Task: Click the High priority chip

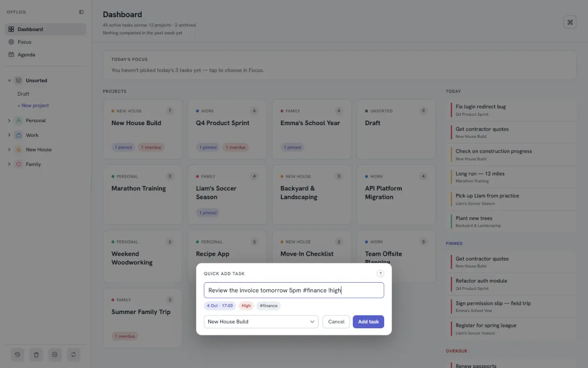Action: coord(246,306)
